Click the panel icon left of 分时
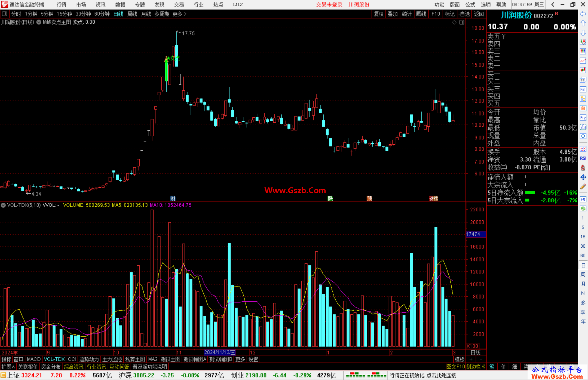 (x=5, y=14)
